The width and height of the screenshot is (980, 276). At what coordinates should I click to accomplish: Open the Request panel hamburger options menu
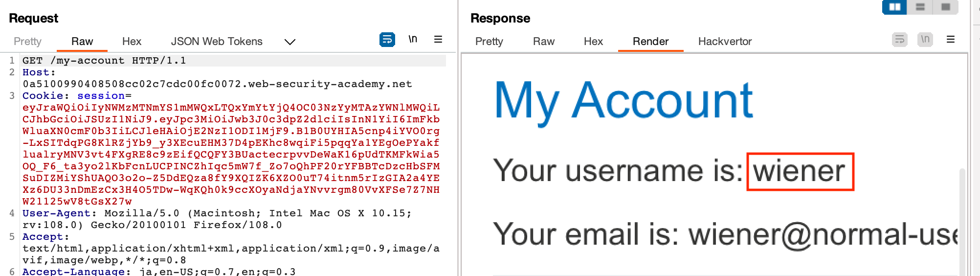click(x=438, y=39)
